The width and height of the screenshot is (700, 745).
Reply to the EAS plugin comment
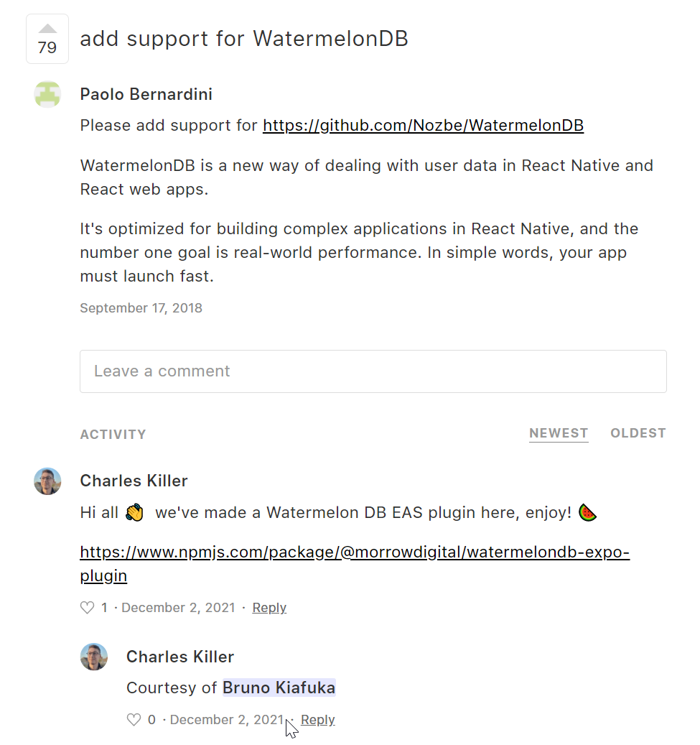[x=269, y=608]
